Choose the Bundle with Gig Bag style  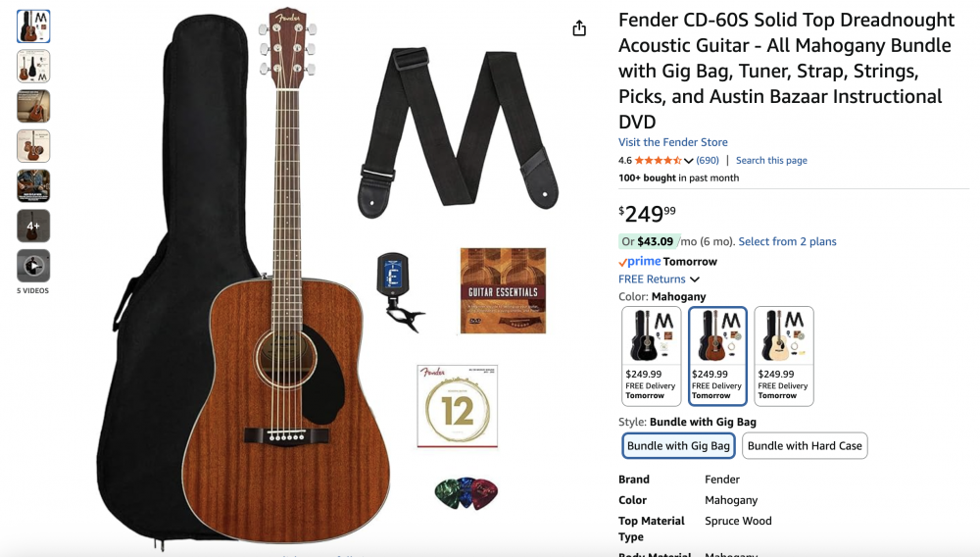(678, 446)
